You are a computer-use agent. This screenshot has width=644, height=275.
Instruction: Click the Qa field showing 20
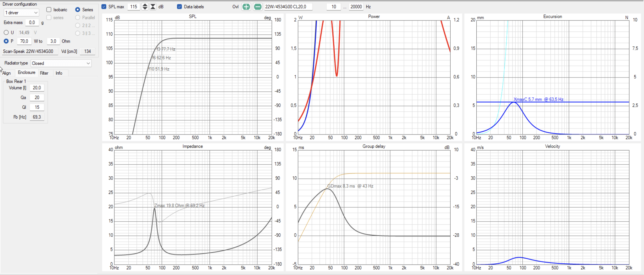click(37, 98)
